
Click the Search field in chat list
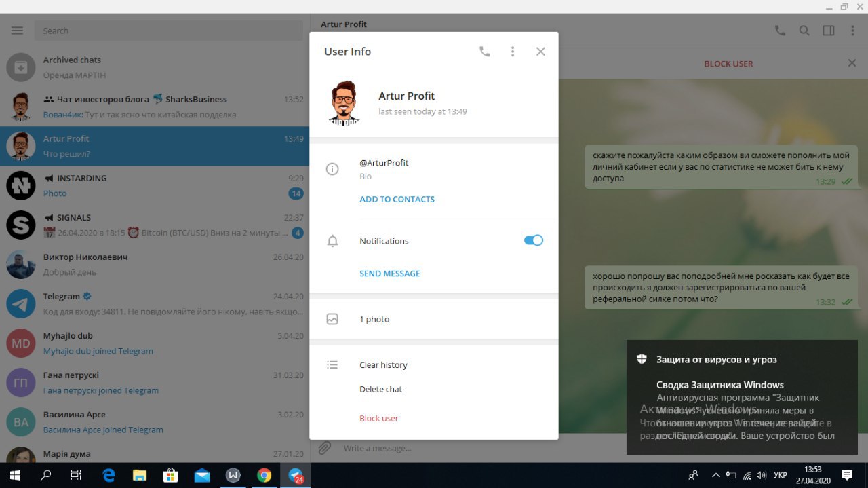168,31
